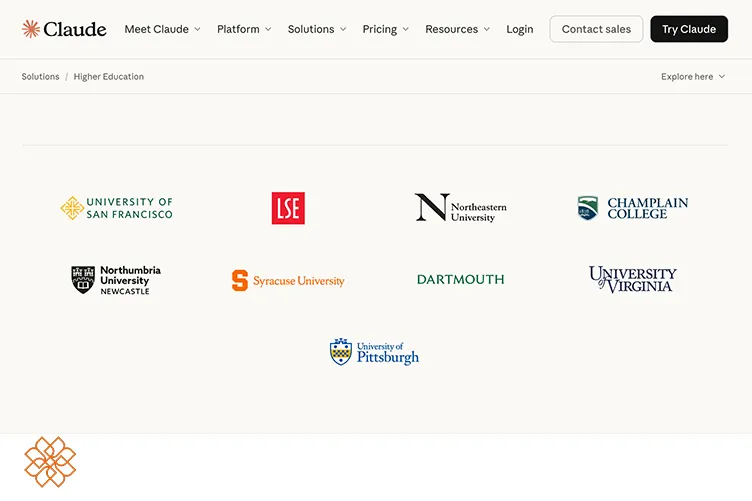Image resolution: width=752 pixels, height=501 pixels.
Task: Expand the Solutions chevron in navbar
Action: [343, 29]
